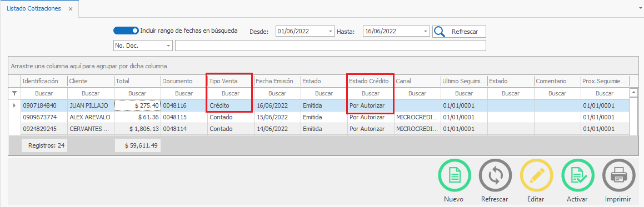Click the gray circular Refrescar arrows icon
644x207 pixels.
click(x=495, y=175)
